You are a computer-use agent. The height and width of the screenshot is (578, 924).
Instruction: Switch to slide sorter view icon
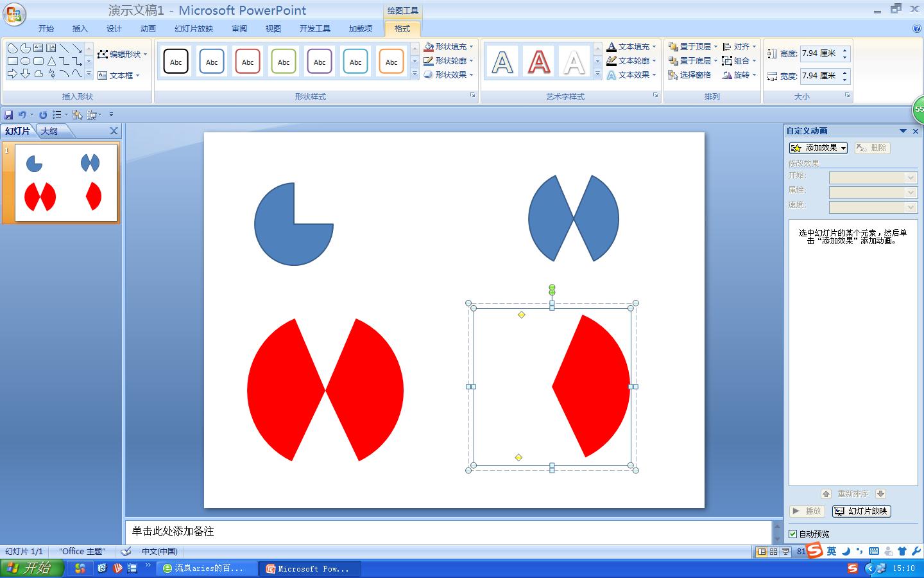coord(773,551)
